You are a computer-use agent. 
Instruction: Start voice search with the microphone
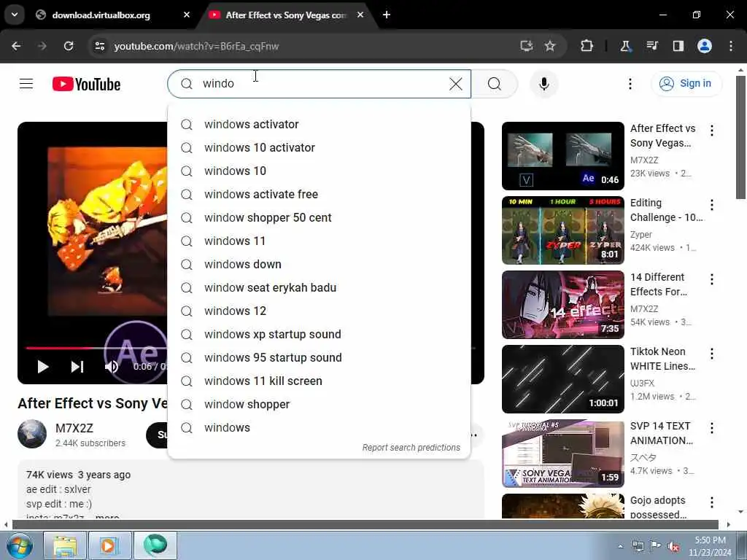tap(543, 84)
